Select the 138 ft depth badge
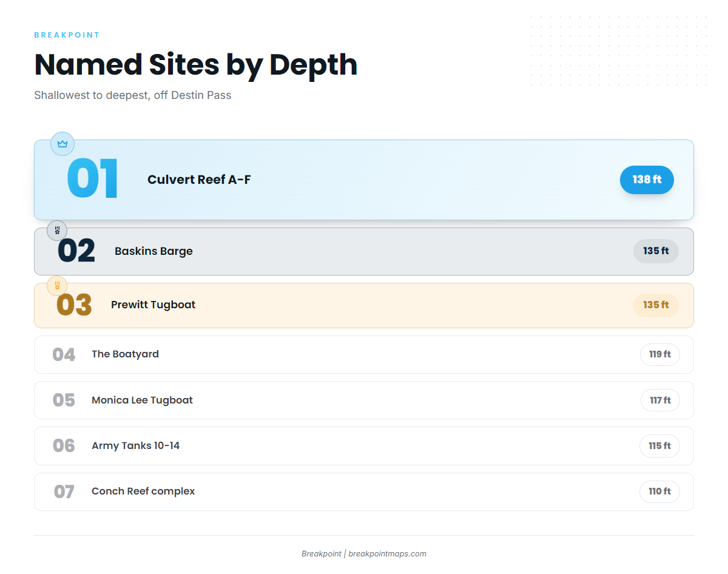728x574 pixels. click(x=647, y=180)
